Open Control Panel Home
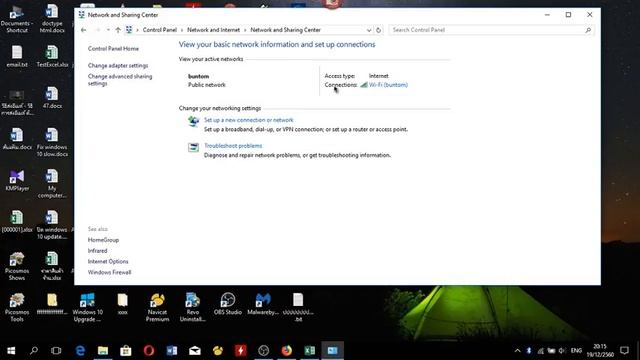This screenshot has height=360, width=640. click(x=113, y=49)
